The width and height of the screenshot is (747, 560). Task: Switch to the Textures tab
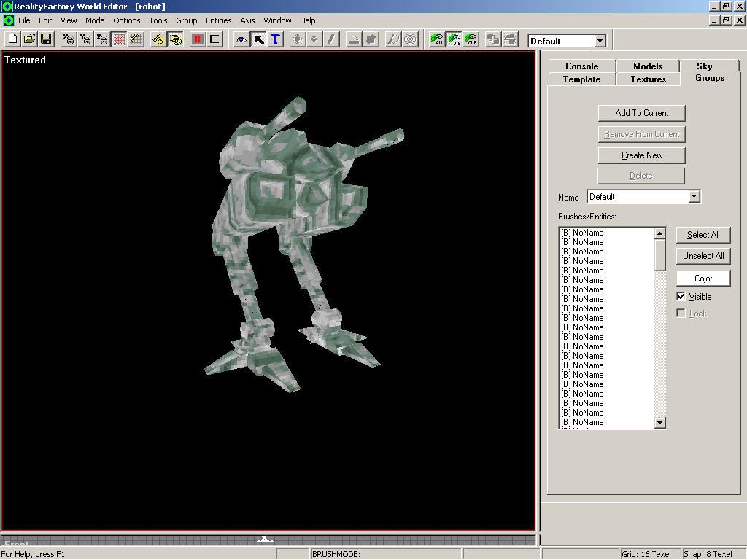coord(648,79)
